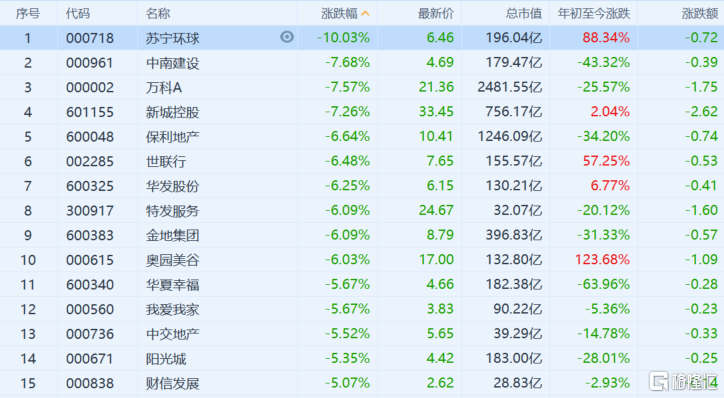Click the target icon beside 苏宁环球

287,37
